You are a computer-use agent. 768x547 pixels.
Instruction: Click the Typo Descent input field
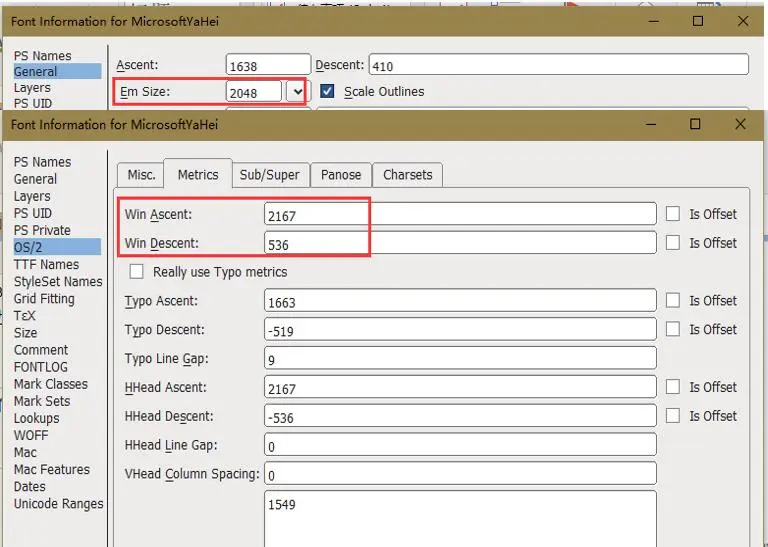tap(460, 330)
